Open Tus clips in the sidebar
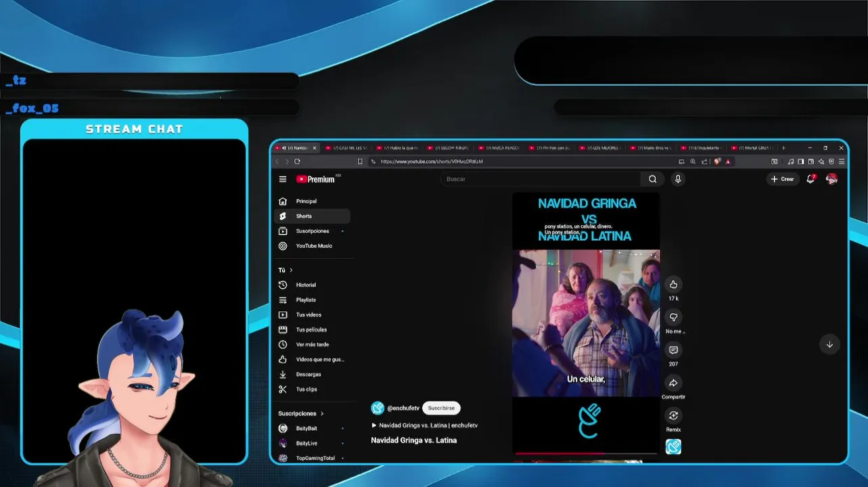This screenshot has width=868, height=487. [x=312, y=389]
